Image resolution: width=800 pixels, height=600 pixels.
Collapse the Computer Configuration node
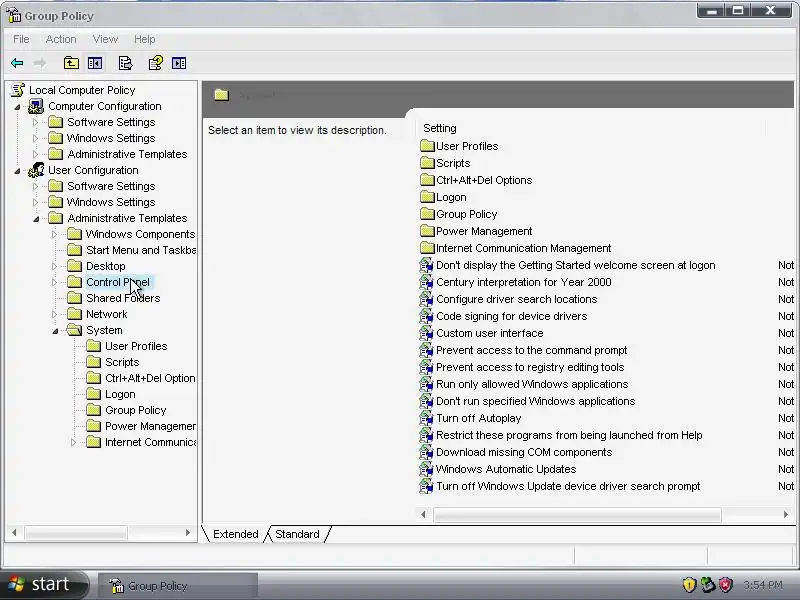pos(17,107)
